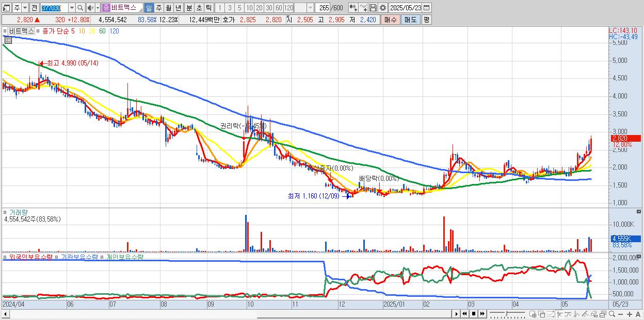Viewport: 644px width, 320px height.
Task: Edit the candle count field 265
Action: [x=323, y=8]
